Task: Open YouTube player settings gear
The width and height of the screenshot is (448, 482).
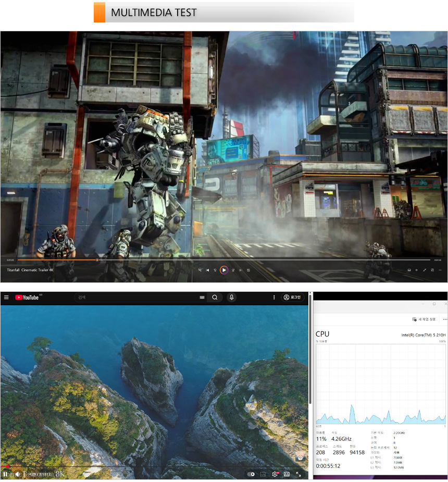Action: click(x=275, y=474)
